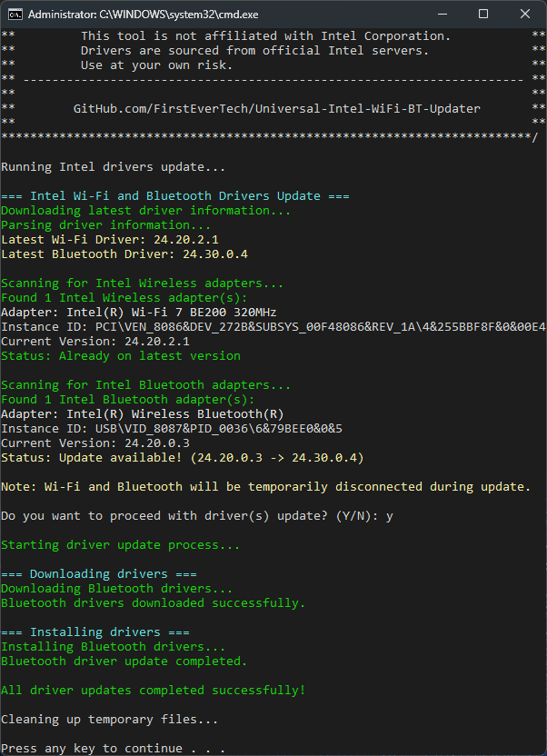Minimize the command prompt window
The width and height of the screenshot is (547, 756).
tap(442, 15)
